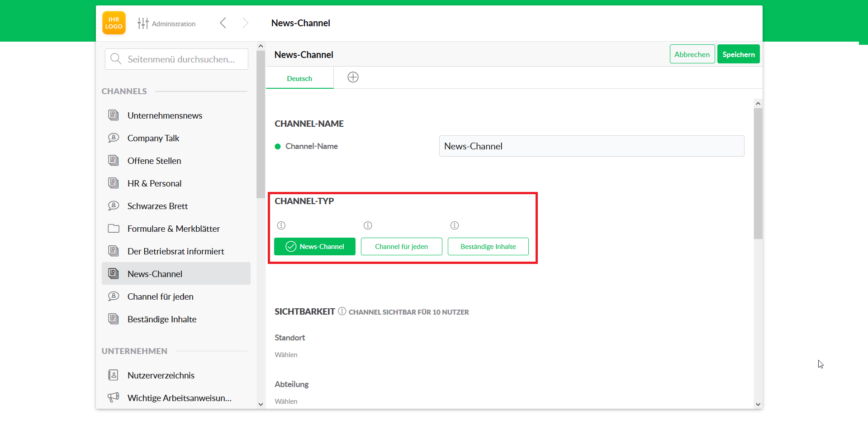Open Nutzerverzeichnis via its directory icon
Screen dimensions: 868x421
tap(113, 375)
